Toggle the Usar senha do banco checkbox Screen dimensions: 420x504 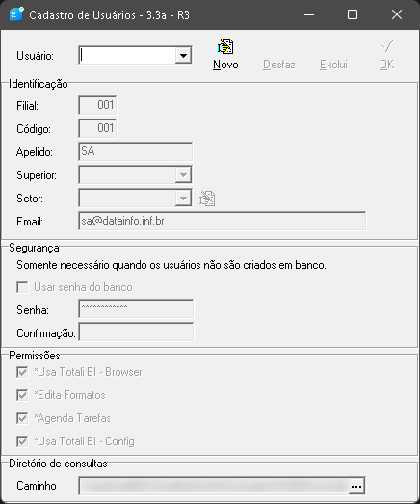click(22, 287)
